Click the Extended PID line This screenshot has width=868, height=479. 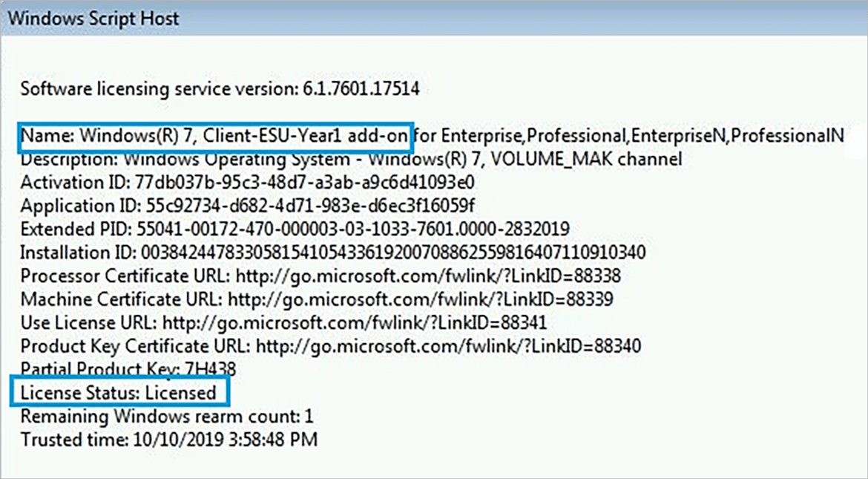[x=295, y=229]
